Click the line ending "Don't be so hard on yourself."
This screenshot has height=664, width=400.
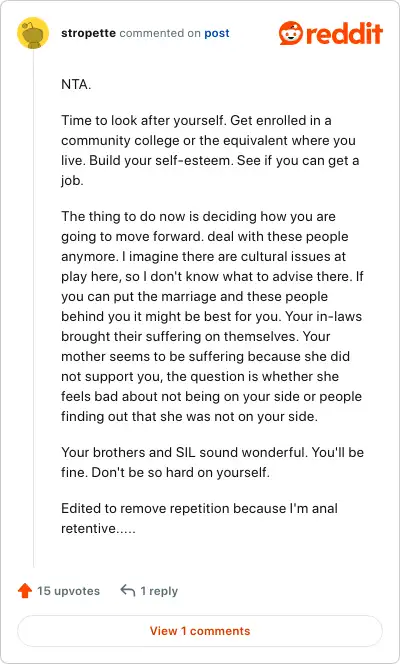(166, 472)
